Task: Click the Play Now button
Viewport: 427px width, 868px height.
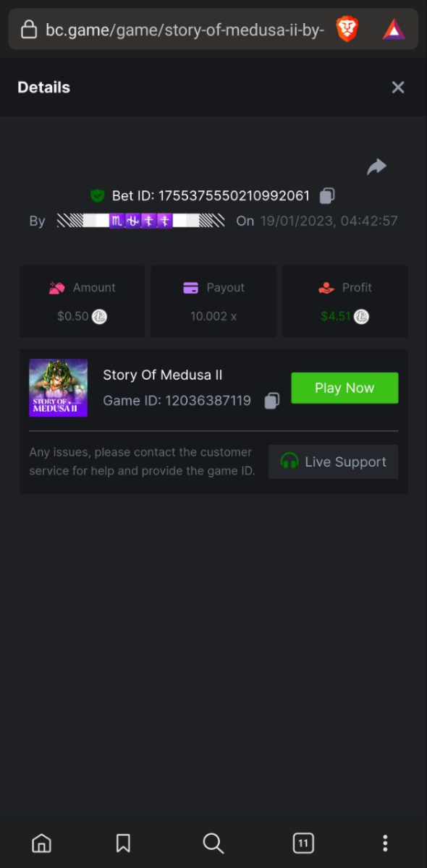Action: tap(344, 388)
